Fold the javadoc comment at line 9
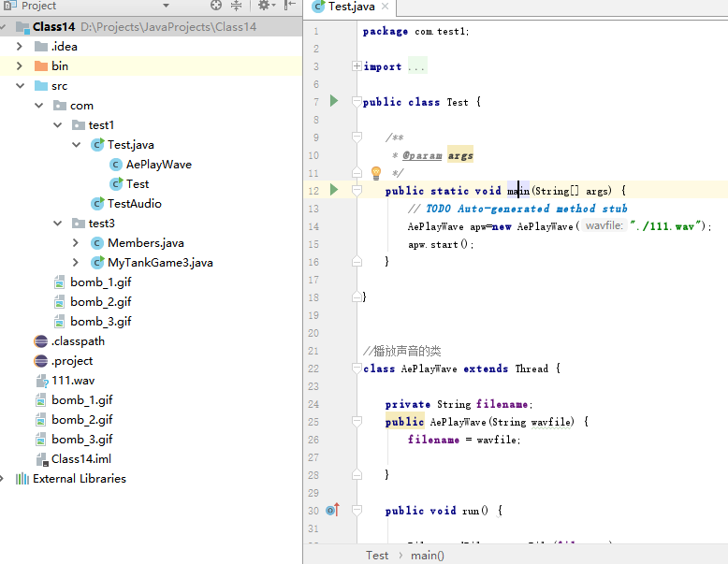This screenshot has width=728, height=564. pos(357,137)
